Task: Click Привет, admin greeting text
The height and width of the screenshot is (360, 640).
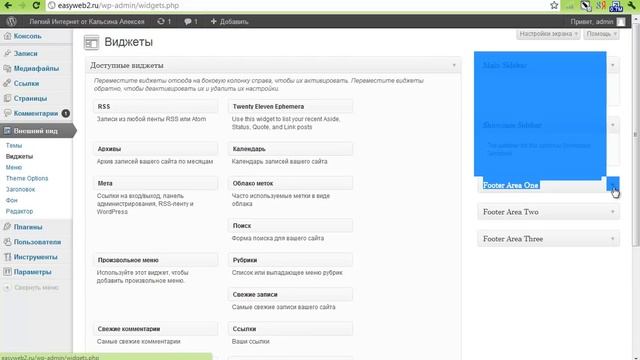Action: pos(591,22)
